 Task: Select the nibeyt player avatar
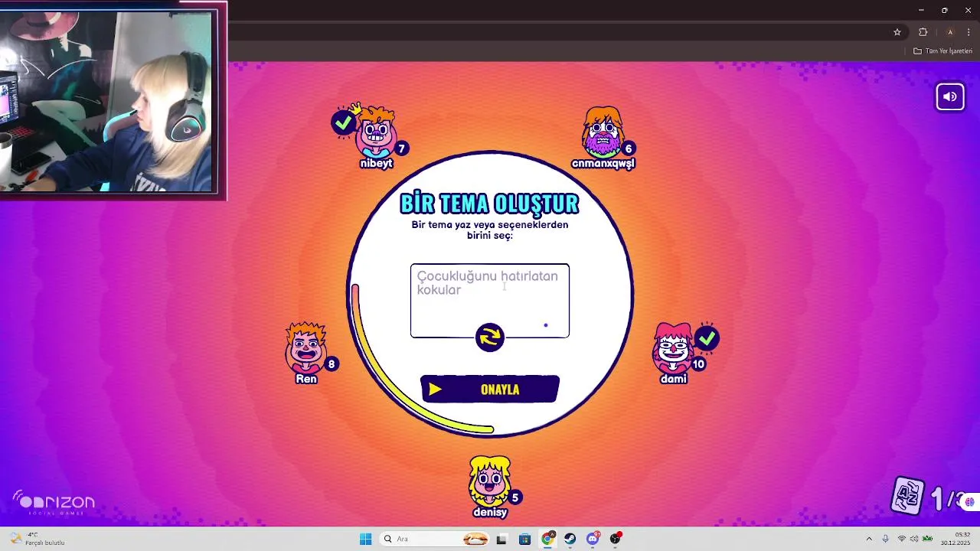(376, 132)
